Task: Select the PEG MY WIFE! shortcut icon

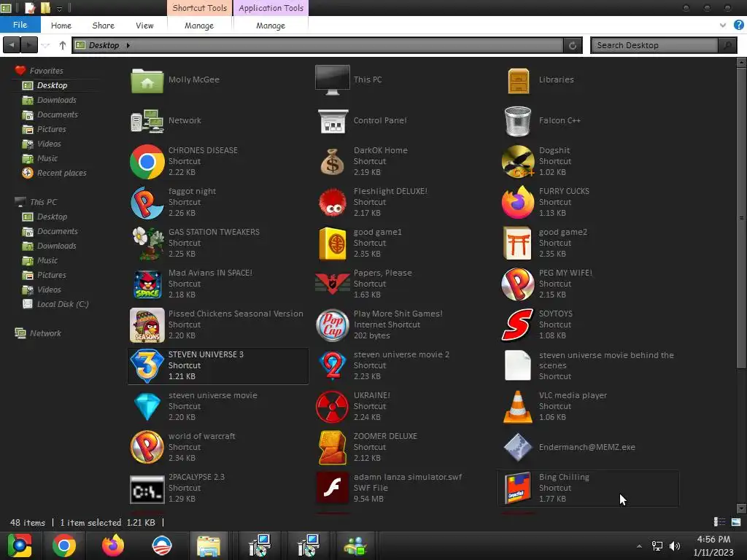Action: (518, 284)
